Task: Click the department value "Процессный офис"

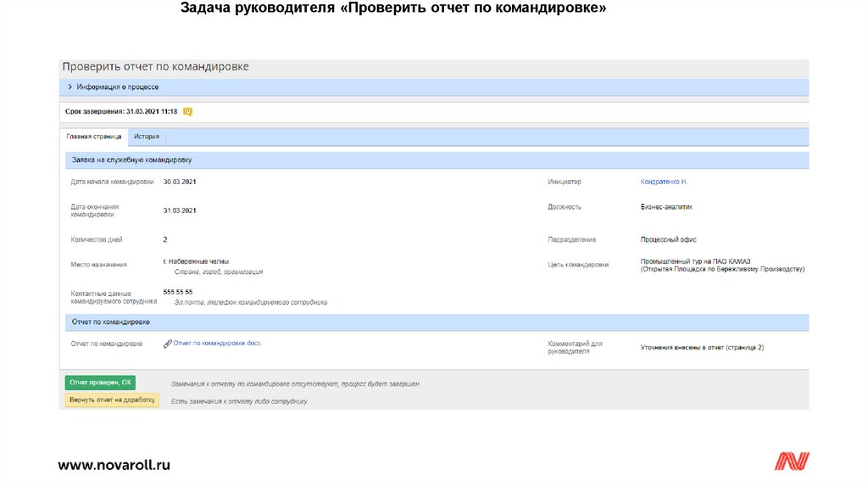Action: coord(668,239)
